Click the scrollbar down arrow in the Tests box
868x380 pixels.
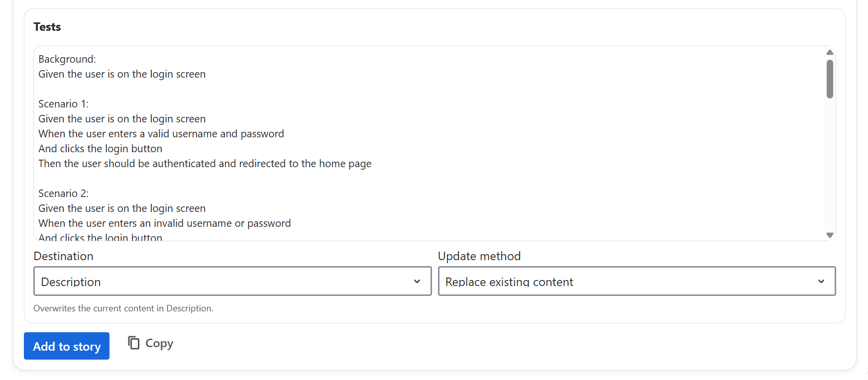pos(829,235)
